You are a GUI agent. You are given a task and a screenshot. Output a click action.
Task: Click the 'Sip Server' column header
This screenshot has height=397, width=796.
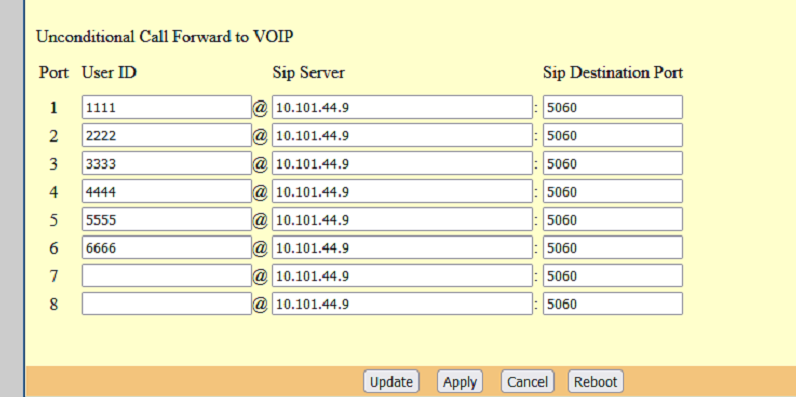[308, 73]
